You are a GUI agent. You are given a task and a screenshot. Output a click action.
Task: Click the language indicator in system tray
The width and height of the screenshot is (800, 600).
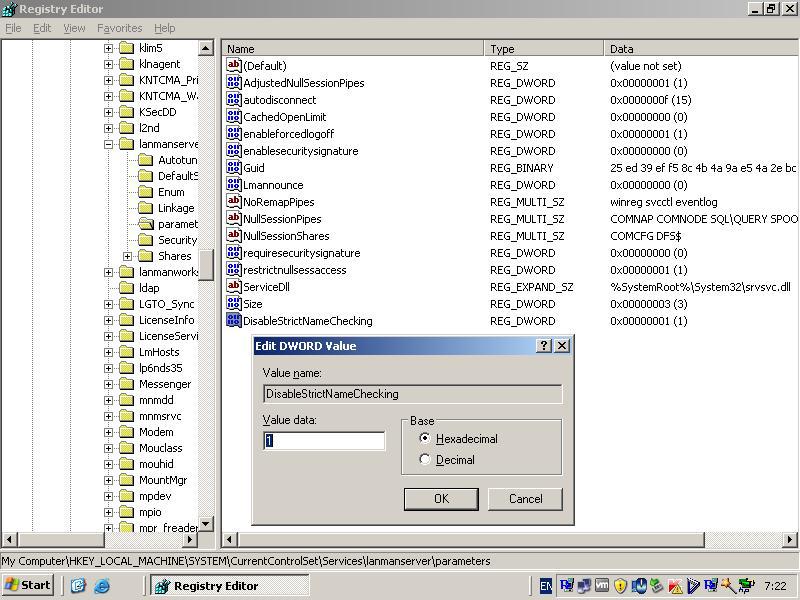click(545, 586)
